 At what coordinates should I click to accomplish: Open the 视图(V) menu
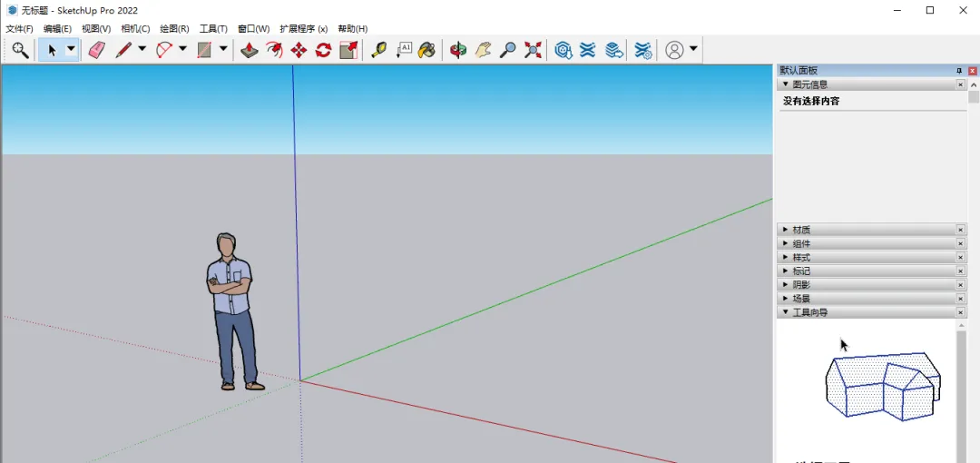pos(96,29)
